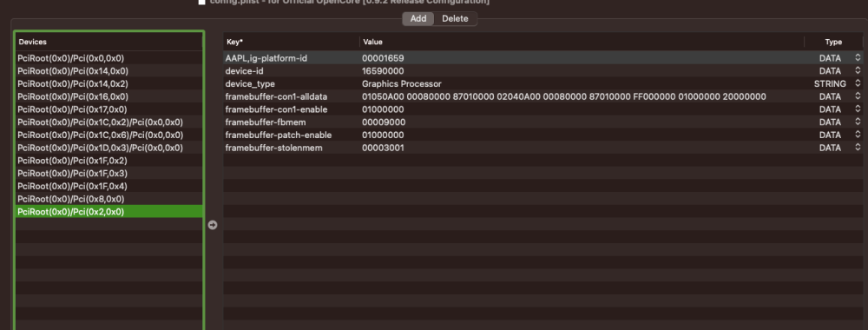The image size is (868, 330).
Task: Open type dropdown for AAPL,ig-platform-id row
Action: pos(858,58)
